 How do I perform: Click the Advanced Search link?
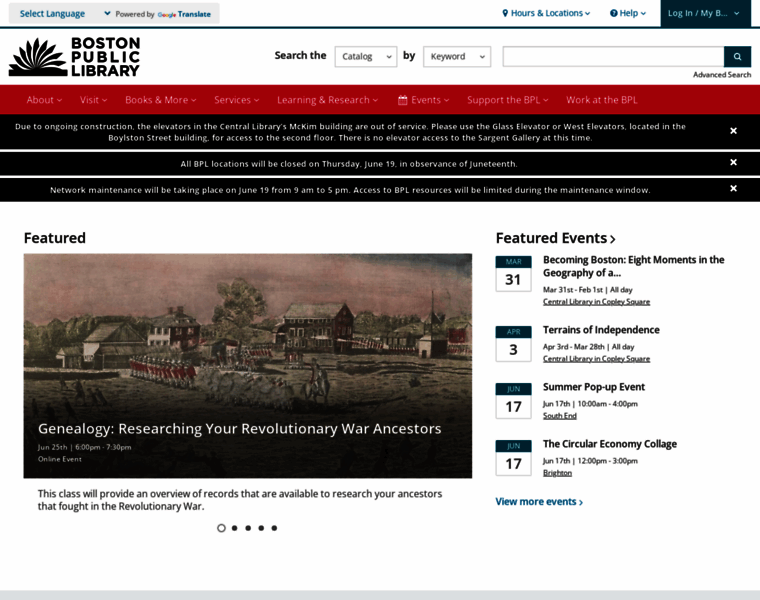[x=722, y=75]
